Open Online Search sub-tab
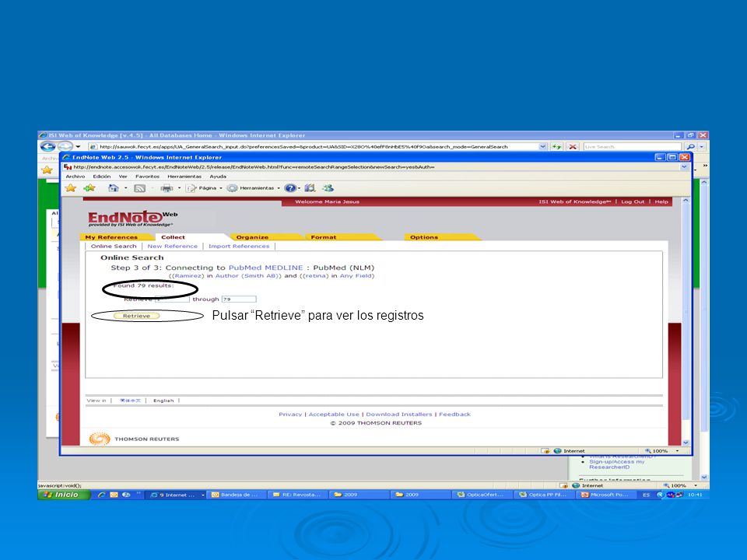 coord(114,247)
